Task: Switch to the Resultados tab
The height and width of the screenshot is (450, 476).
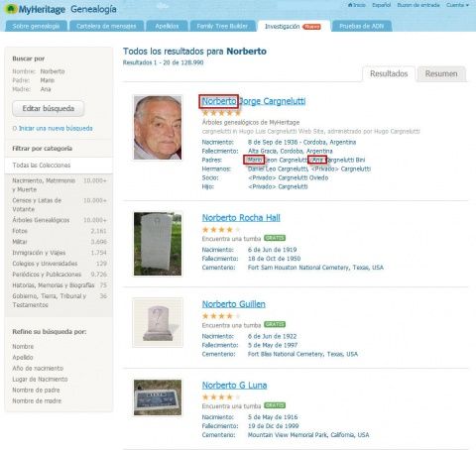Action: 389,73
